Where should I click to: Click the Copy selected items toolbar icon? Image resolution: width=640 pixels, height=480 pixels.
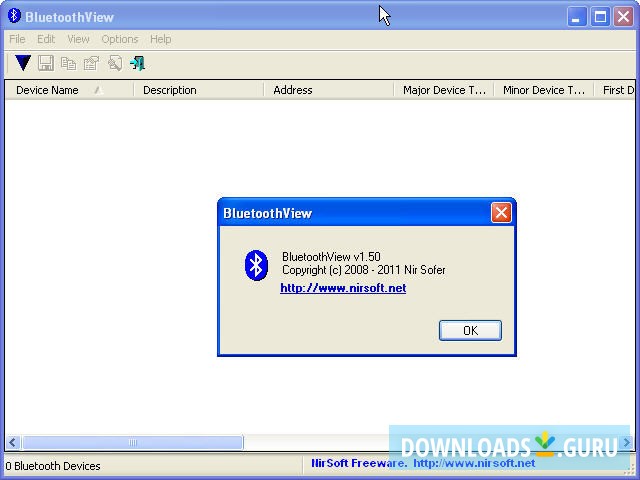click(69, 63)
